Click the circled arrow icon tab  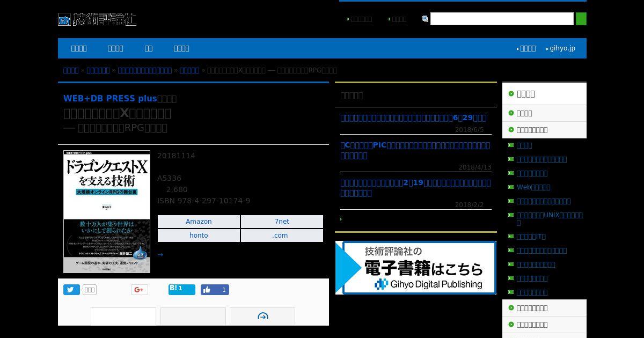click(262, 317)
